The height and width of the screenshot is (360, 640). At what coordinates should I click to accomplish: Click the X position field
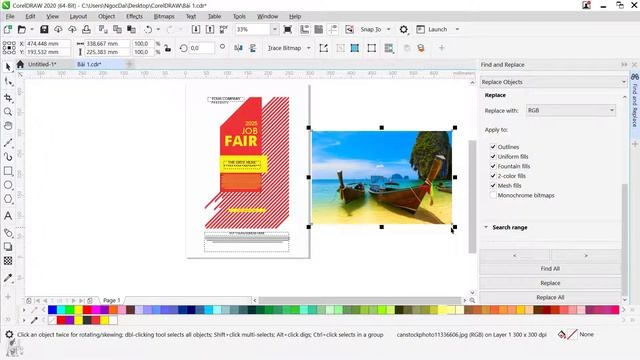point(48,43)
